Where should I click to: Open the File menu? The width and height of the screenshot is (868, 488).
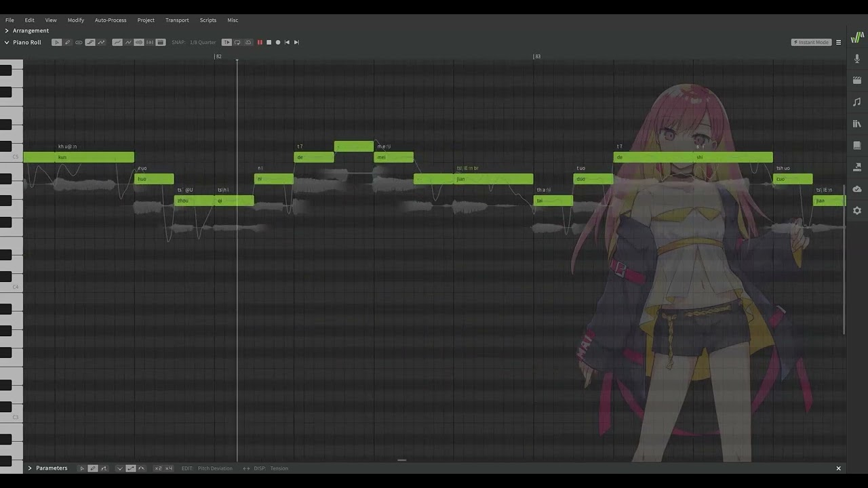9,20
